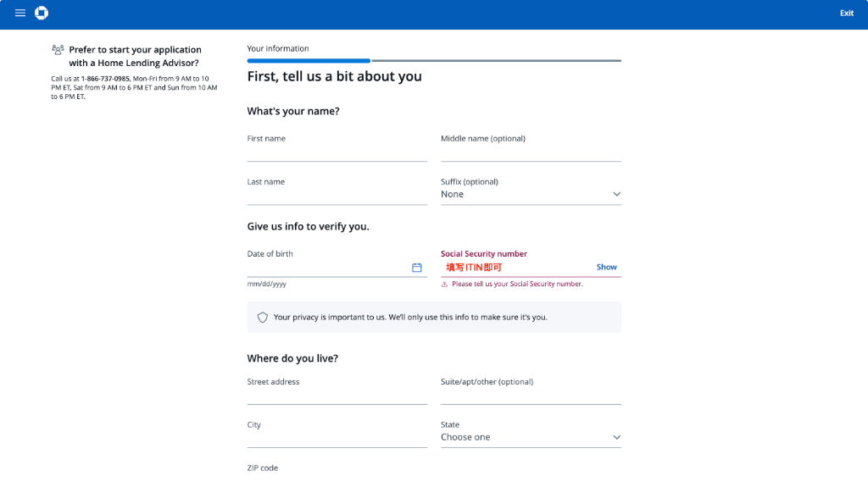
Task: Select the Street address field
Action: click(x=337, y=396)
